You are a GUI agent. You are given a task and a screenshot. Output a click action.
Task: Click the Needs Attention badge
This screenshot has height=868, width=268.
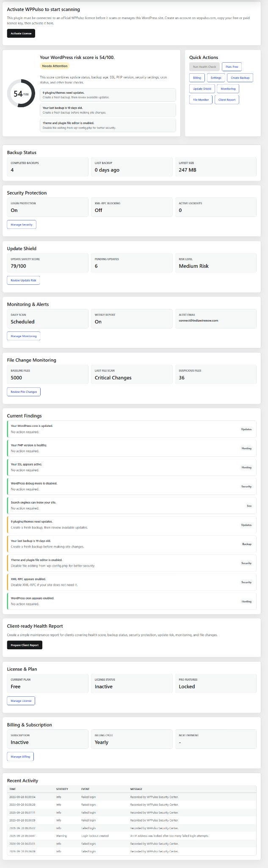coord(55,66)
